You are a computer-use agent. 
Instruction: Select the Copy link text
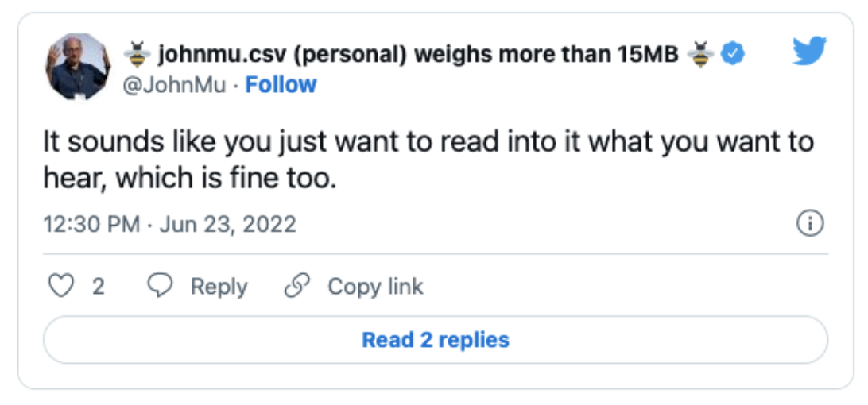pyautogui.click(x=375, y=286)
